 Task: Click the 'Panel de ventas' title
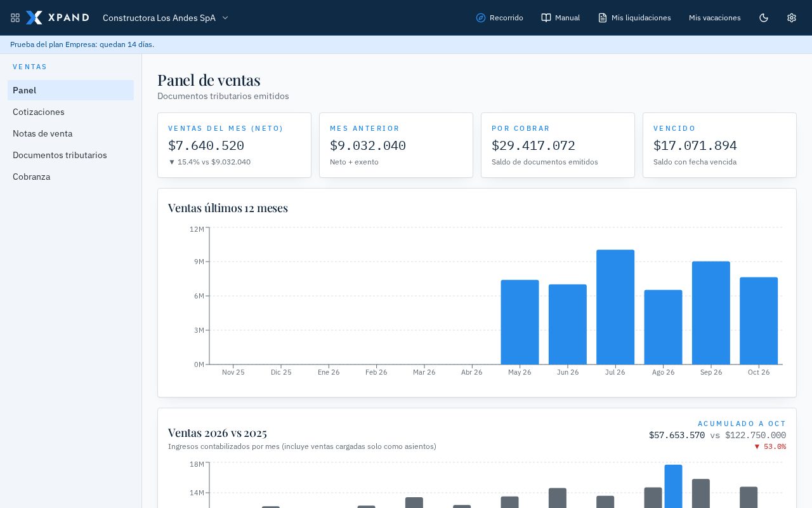pyautogui.click(x=209, y=80)
